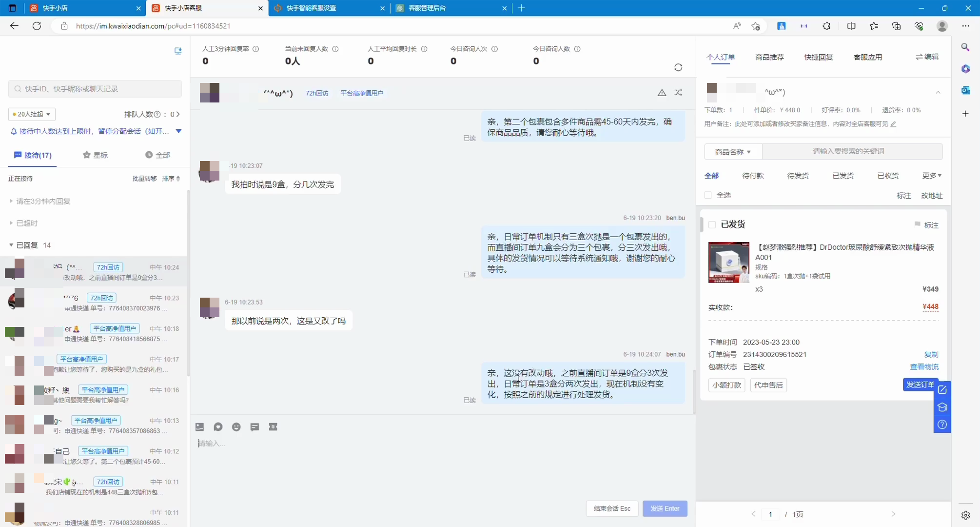This screenshot has height=527, width=980.
Task: Click the 编辑 tabs link
Action: (x=927, y=57)
